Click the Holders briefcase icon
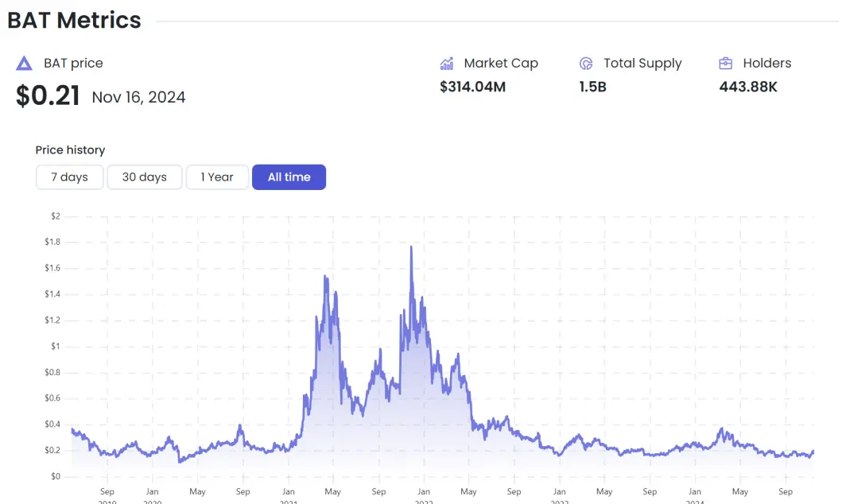 pos(726,63)
